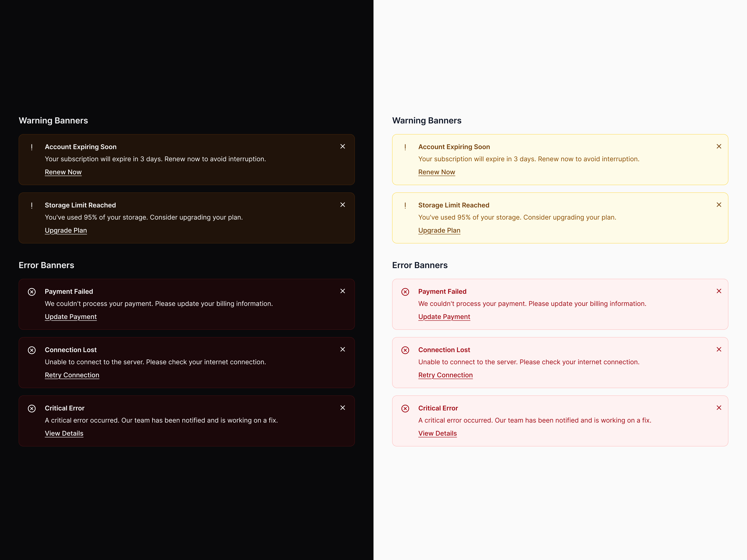Click error circle icon in dark Payment Failed banner

coord(32,292)
